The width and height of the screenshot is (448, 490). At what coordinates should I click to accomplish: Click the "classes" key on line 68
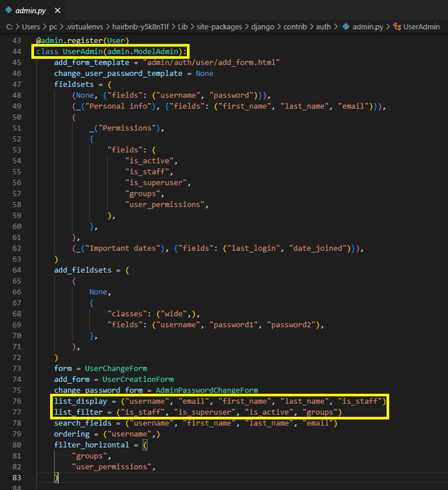point(127,314)
